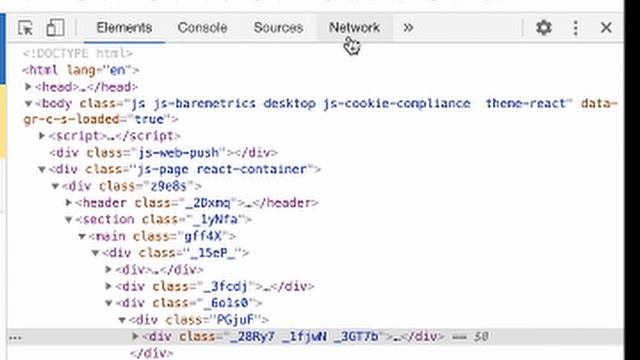The height and width of the screenshot is (360, 640).
Task: Close the DevTools panel
Action: pyautogui.click(x=606, y=28)
